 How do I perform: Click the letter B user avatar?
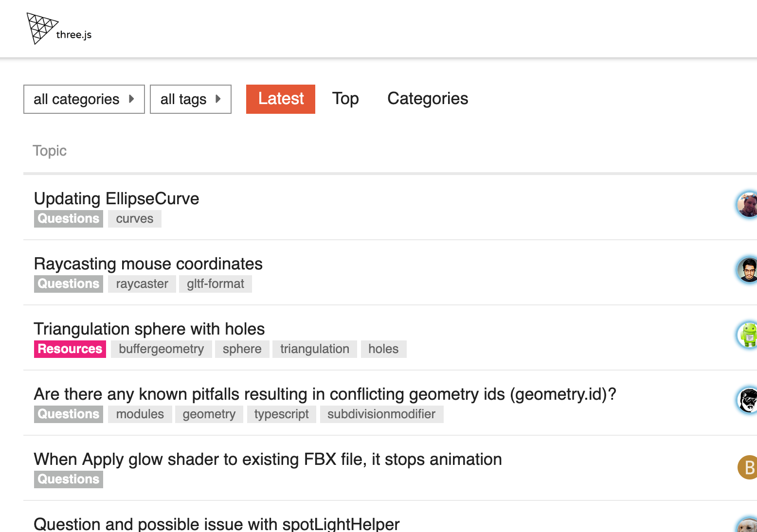click(x=748, y=467)
